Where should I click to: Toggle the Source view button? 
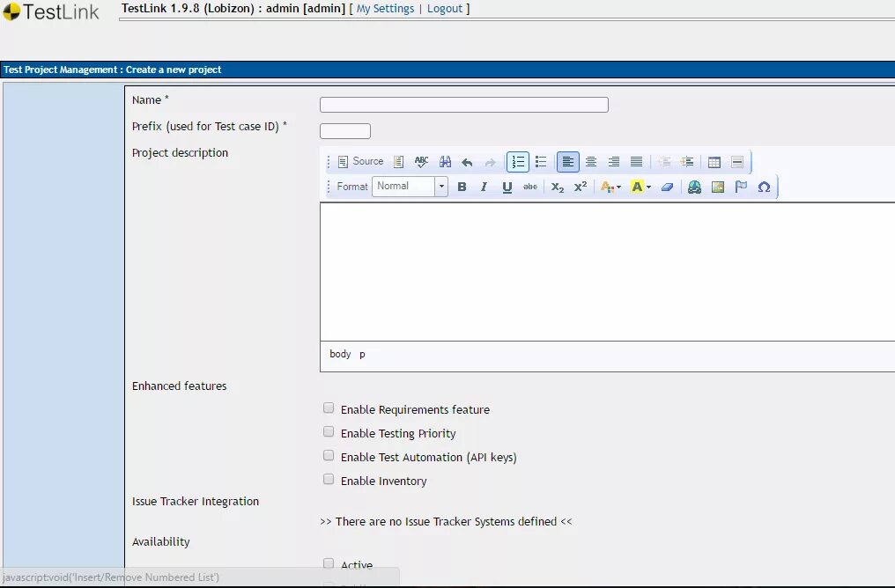(x=360, y=161)
